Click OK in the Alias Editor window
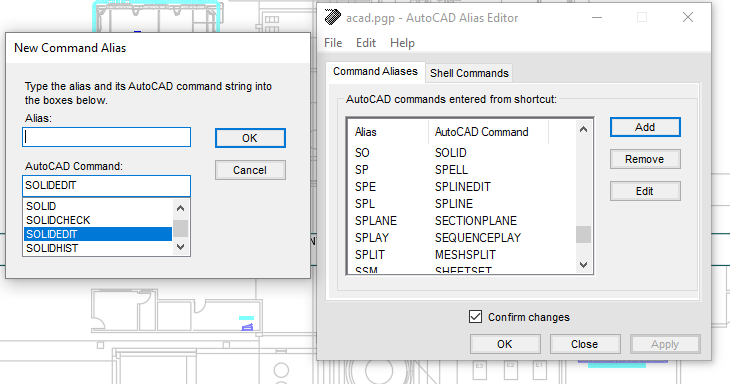Screen dimensions: 730x384 point(505,344)
